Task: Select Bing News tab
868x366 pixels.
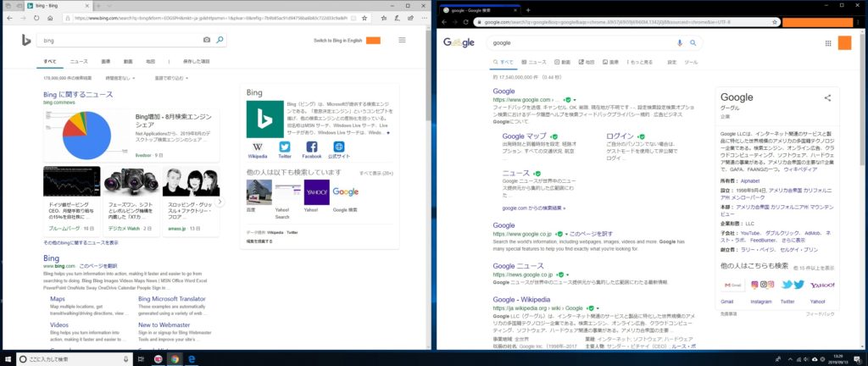Action: 79,61
